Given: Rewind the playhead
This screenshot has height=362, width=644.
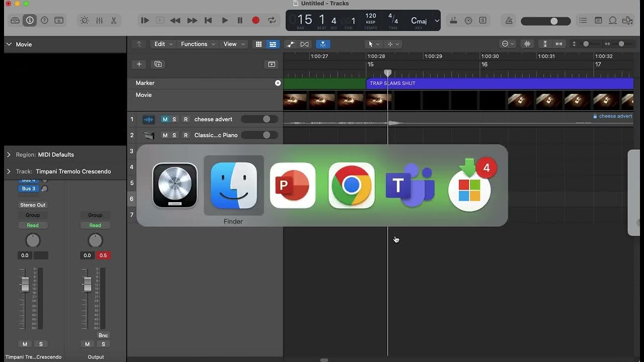Looking at the screenshot, I should (x=175, y=21).
